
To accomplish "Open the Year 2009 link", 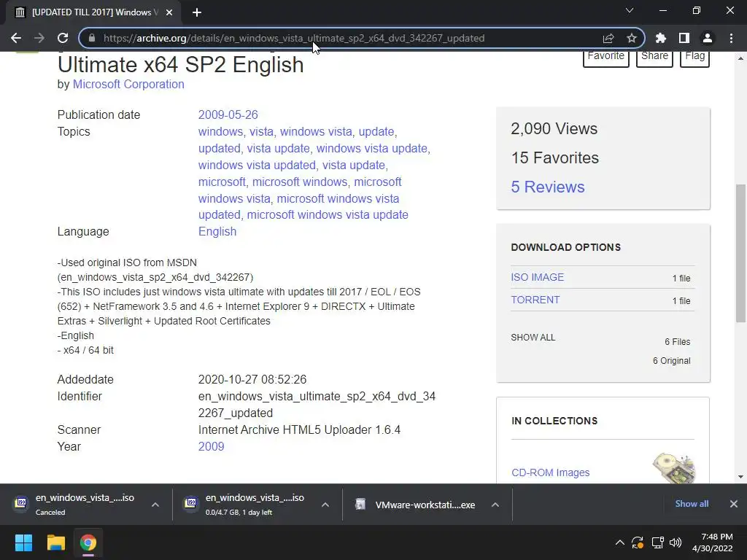I will coord(211,447).
